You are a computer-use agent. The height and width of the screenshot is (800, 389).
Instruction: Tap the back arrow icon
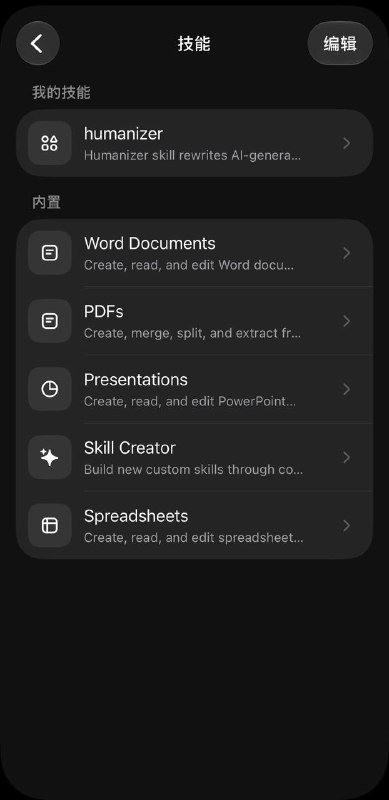[x=37, y=43]
